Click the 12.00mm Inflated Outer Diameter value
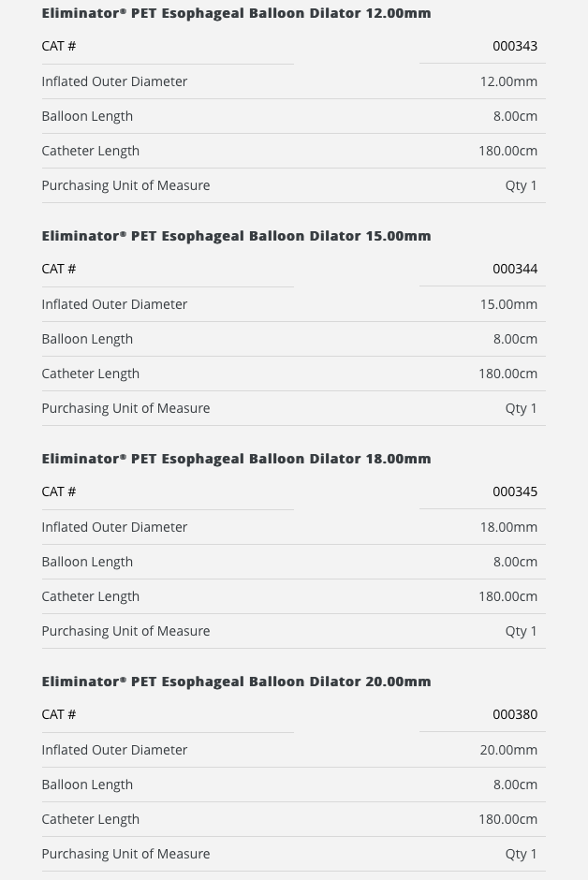This screenshot has width=588, height=880. (x=508, y=81)
